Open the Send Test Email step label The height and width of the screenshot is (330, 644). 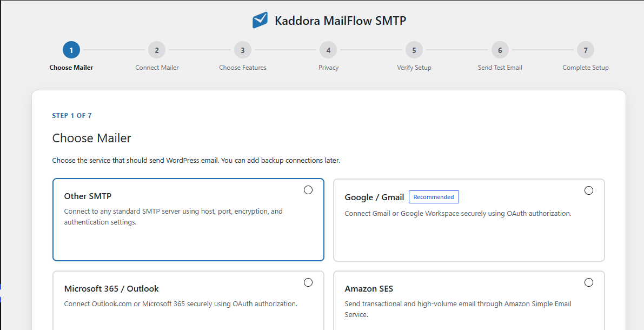click(x=500, y=68)
